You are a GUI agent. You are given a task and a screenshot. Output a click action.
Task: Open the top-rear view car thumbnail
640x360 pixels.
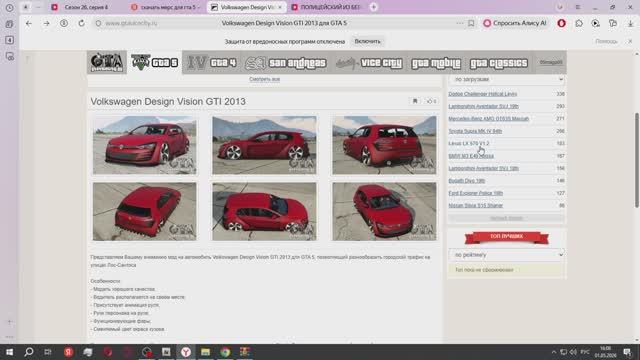[144, 211]
